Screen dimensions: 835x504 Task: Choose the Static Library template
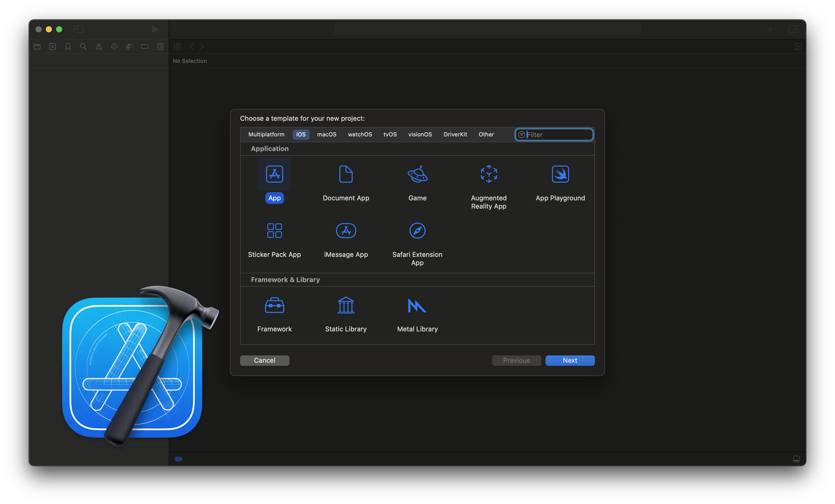[346, 314]
